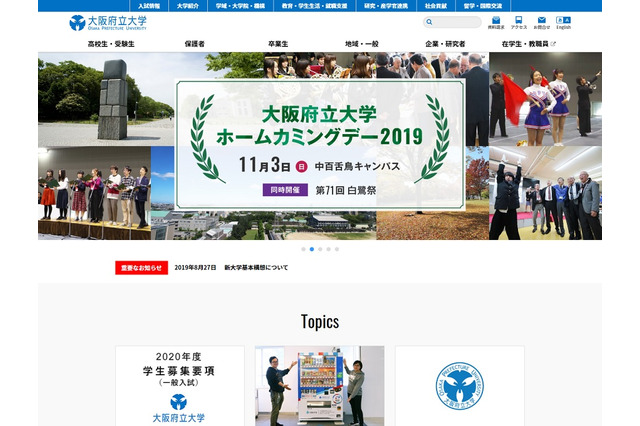The height and width of the screenshot is (426, 640).
Task: Click the red 重要なお知らせ label
Action: pyautogui.click(x=141, y=268)
